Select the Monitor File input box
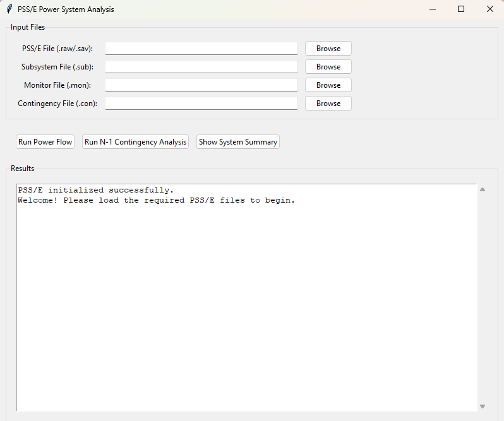The height and width of the screenshot is (421, 504). (x=201, y=85)
